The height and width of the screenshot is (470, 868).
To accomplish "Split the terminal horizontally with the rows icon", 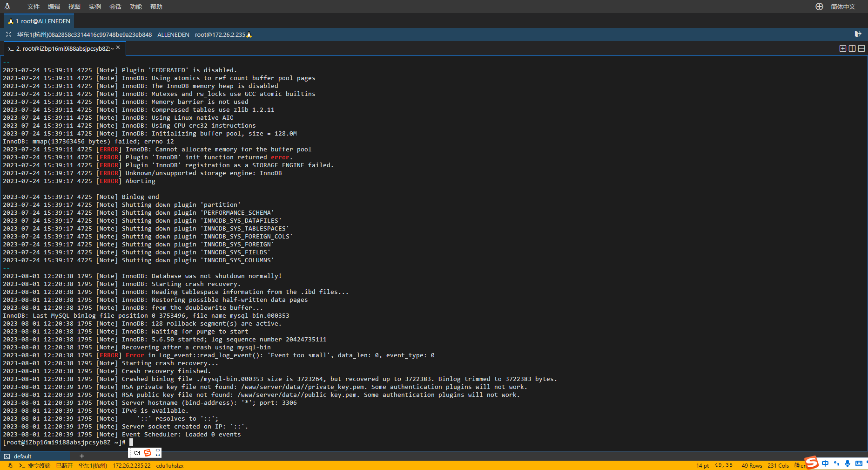I will (861, 48).
